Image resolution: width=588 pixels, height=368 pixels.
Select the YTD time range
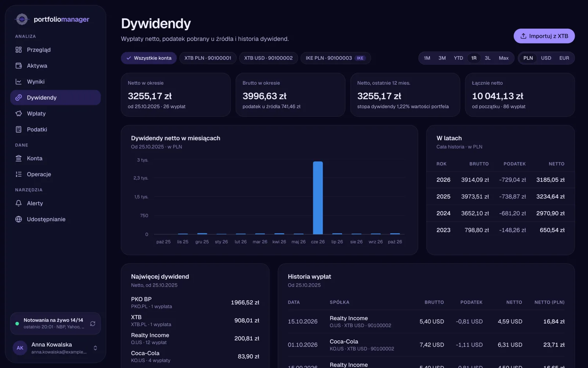click(458, 58)
